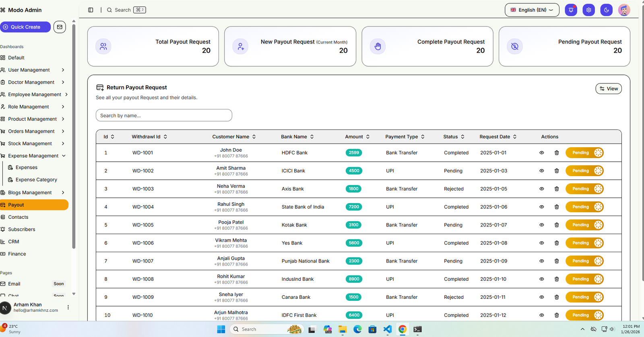Viewport: 644px width, 337px height.
Task: Toggle Pending status switch for WD-1004
Action: coord(584,207)
